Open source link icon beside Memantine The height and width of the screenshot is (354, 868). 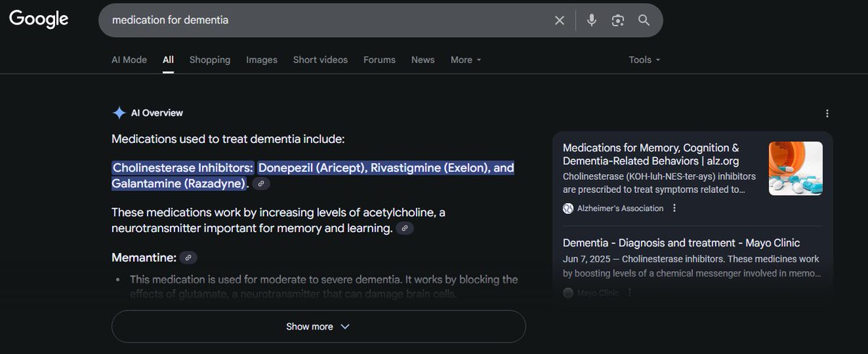[188, 258]
